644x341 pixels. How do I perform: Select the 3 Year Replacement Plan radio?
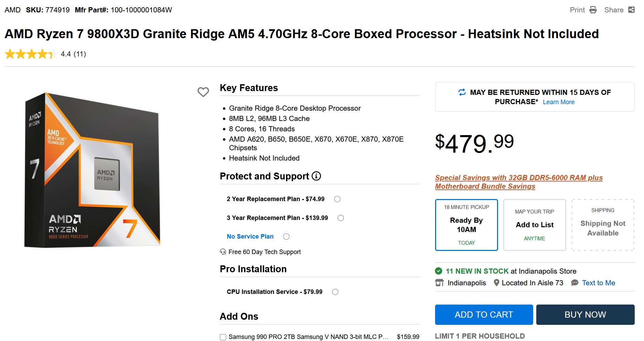[341, 218]
